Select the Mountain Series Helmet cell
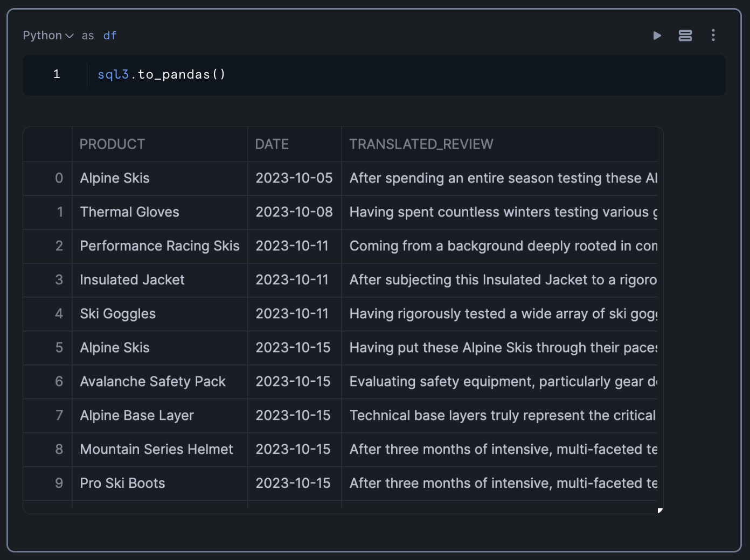The image size is (750, 560). pyautogui.click(x=156, y=450)
